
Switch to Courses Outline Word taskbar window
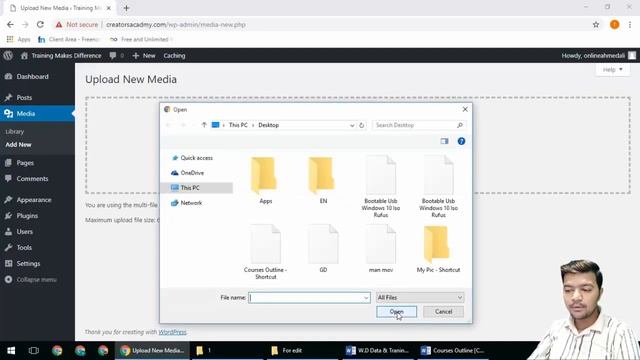tap(453, 350)
